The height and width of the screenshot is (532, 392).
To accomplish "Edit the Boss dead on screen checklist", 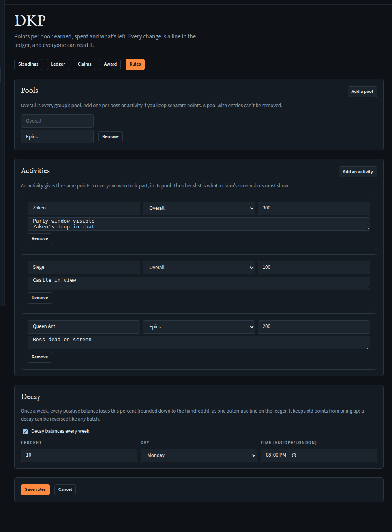I will [x=199, y=343].
